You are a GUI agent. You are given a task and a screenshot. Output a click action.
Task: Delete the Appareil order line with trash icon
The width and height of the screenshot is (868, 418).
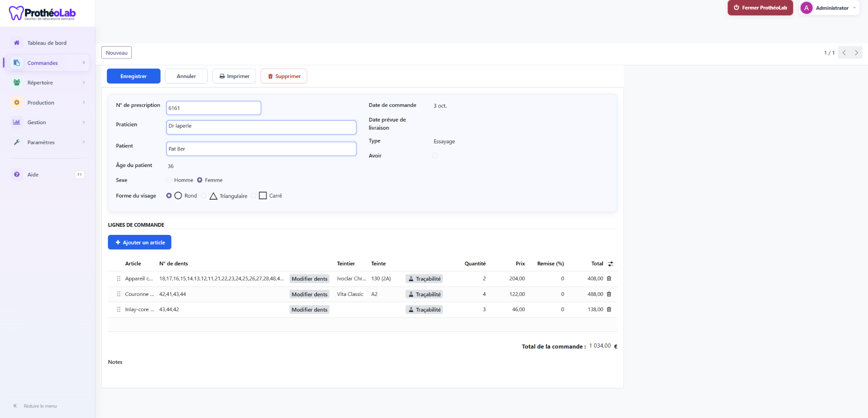point(609,279)
